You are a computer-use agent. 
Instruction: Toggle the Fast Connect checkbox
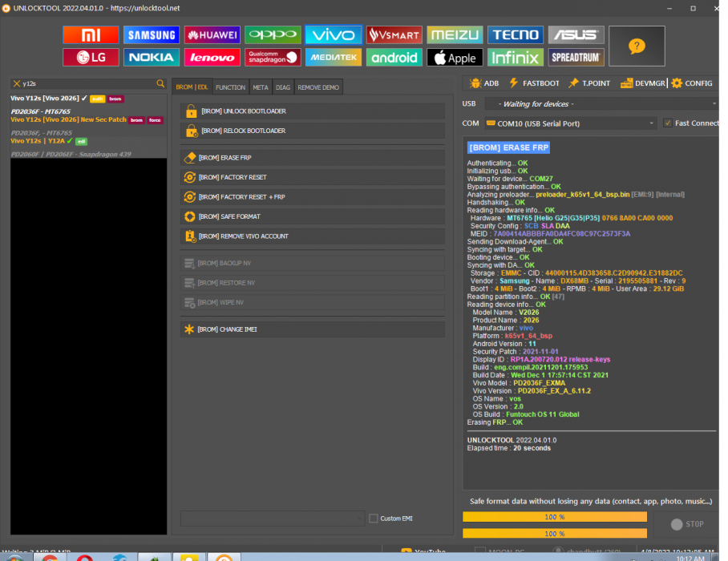[668, 123]
